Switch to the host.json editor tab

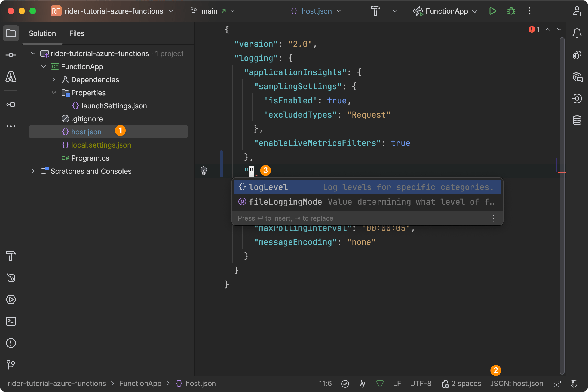pos(316,11)
